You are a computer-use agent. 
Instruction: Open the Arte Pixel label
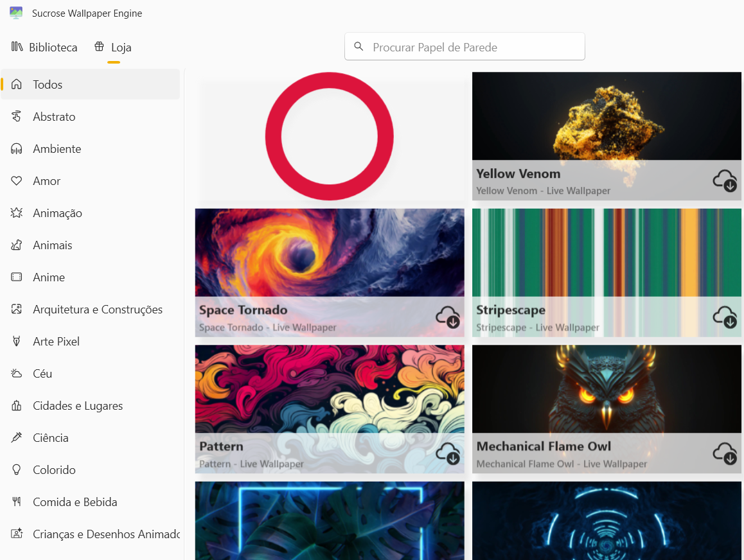[x=56, y=342]
